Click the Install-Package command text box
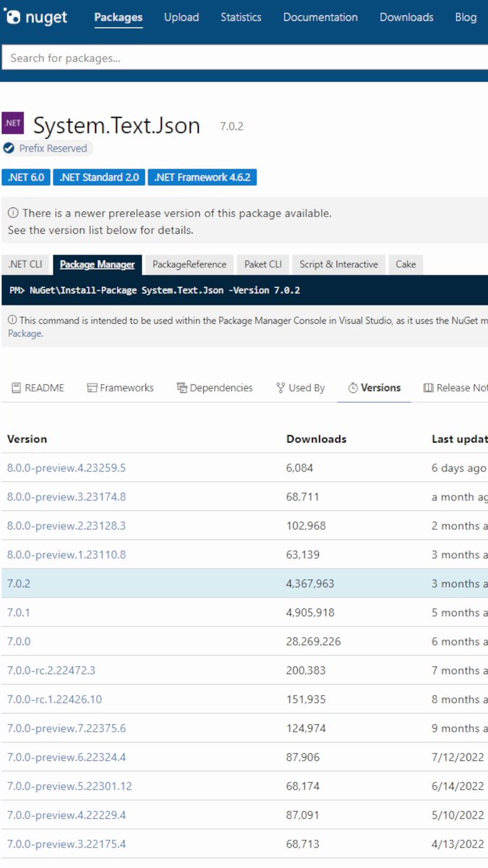 [x=244, y=290]
